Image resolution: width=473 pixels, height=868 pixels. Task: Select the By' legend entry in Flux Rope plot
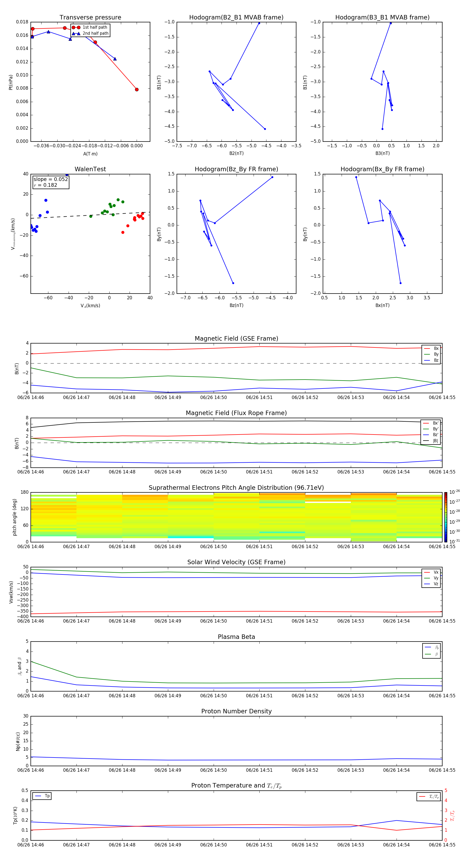pyautogui.click(x=431, y=429)
